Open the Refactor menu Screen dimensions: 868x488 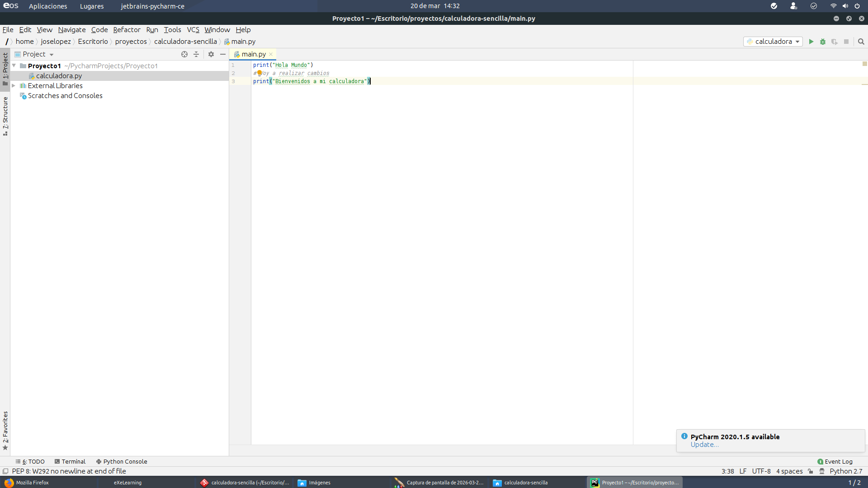pyautogui.click(x=127, y=30)
